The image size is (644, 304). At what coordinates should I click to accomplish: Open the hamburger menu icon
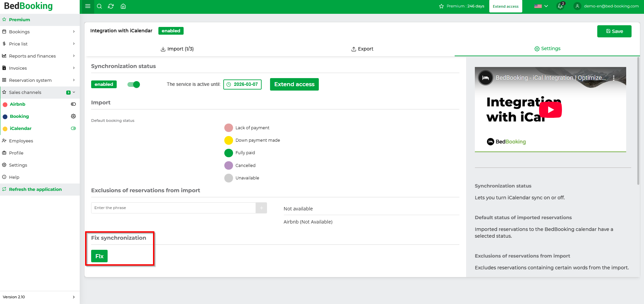(88, 6)
